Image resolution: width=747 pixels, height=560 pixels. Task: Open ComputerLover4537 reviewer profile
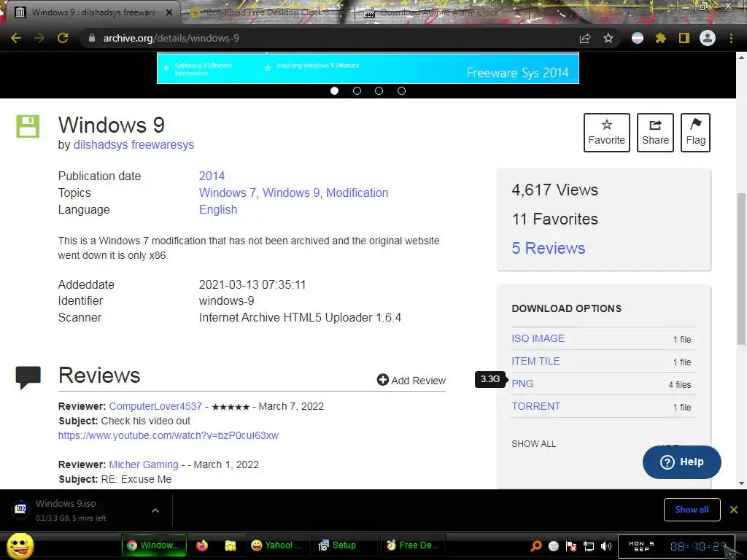155,406
